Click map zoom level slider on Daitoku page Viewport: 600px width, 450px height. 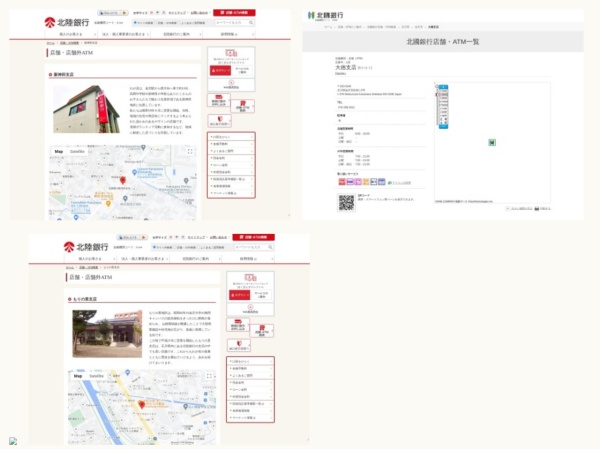[x=443, y=107]
